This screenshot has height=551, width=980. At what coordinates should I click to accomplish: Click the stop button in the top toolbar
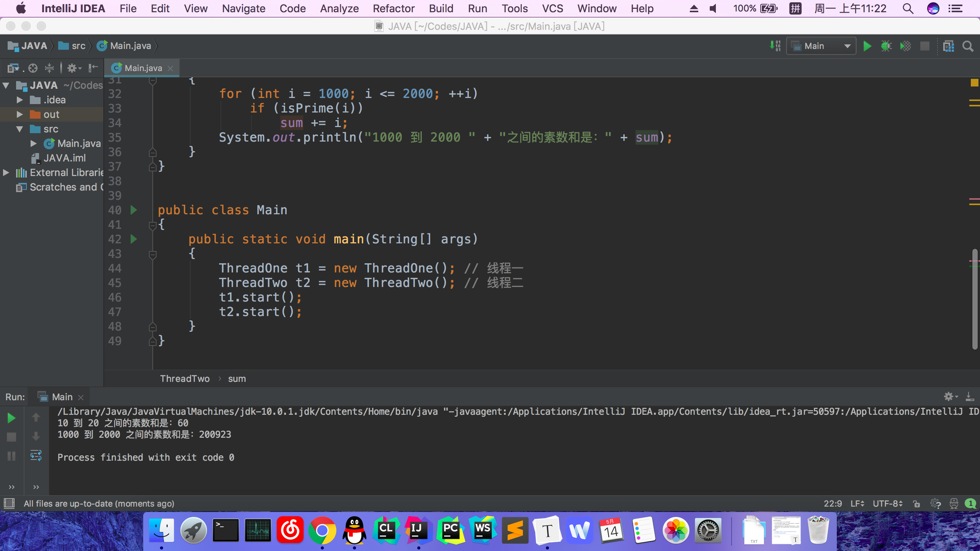(x=925, y=46)
